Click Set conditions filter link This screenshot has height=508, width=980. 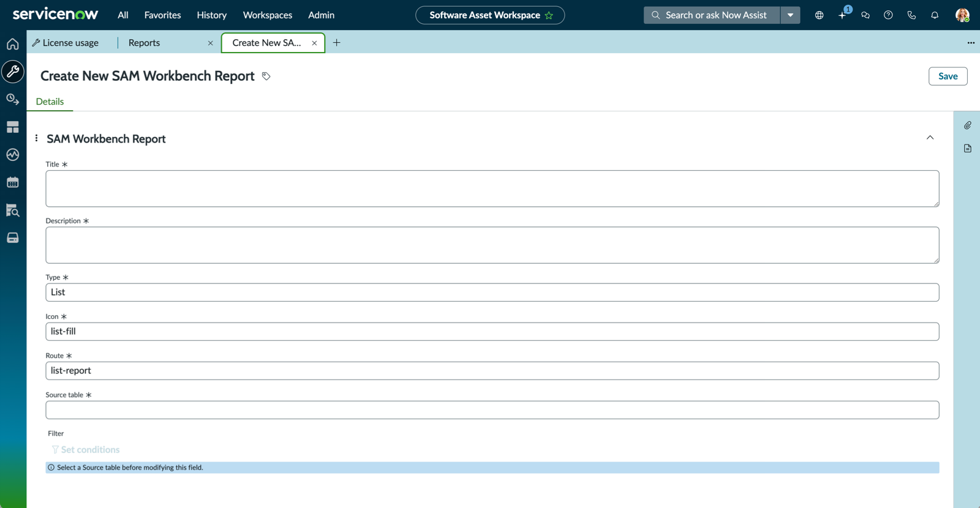click(x=86, y=450)
